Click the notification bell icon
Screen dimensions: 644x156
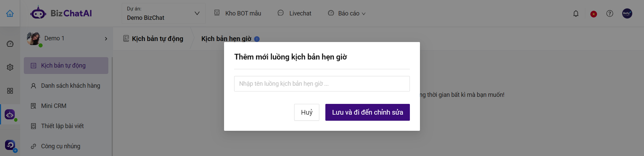pyautogui.click(x=576, y=14)
